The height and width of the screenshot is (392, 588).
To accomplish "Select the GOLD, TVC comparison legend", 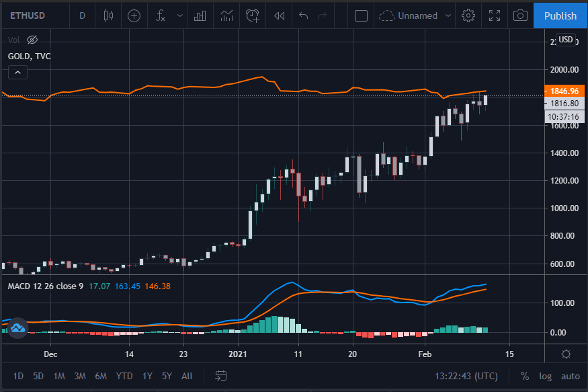I will pos(30,56).
